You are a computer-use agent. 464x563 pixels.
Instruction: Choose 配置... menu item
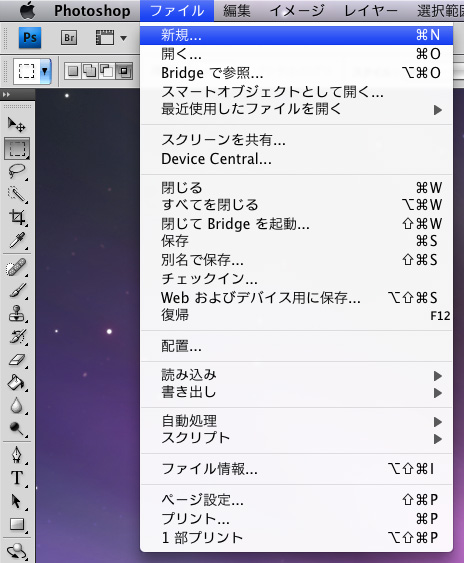coord(296,346)
